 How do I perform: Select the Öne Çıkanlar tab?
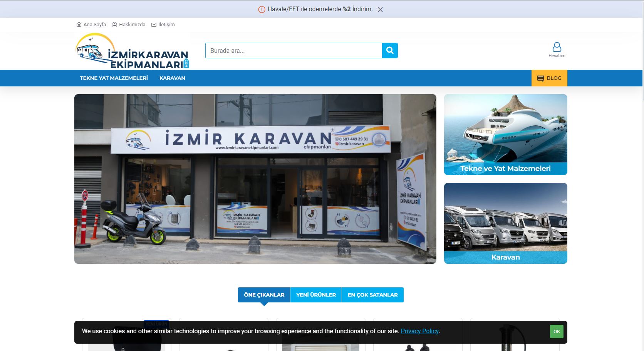[264, 295]
